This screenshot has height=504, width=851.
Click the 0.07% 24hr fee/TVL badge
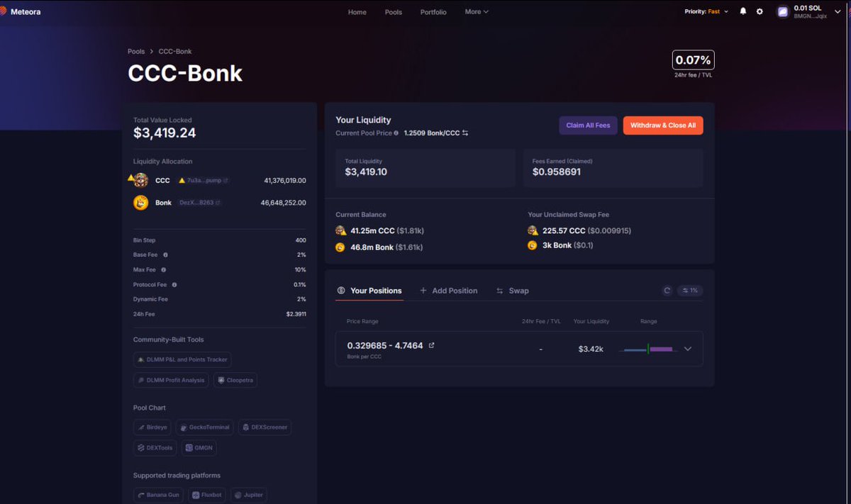pyautogui.click(x=693, y=60)
